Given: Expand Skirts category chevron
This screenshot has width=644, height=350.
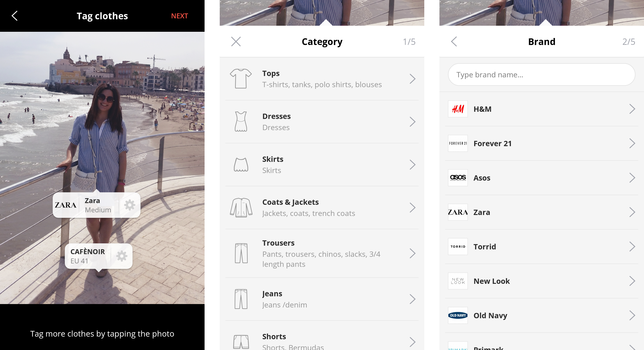Looking at the screenshot, I should (x=412, y=165).
